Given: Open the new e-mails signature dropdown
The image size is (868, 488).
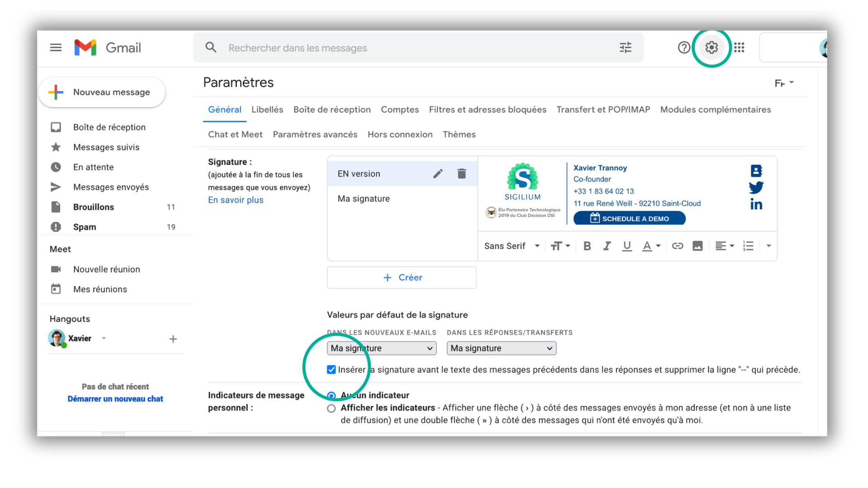Looking at the screenshot, I should coord(382,348).
